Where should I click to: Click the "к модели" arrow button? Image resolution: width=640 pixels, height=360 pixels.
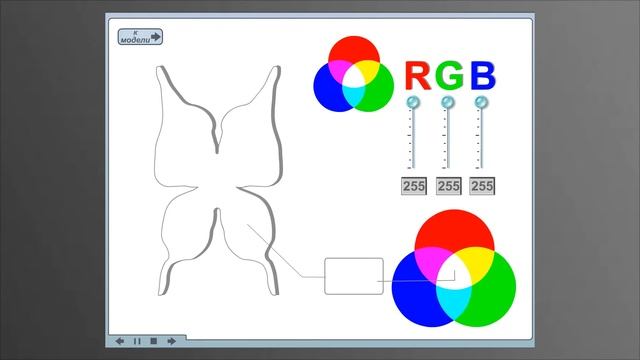(140, 37)
